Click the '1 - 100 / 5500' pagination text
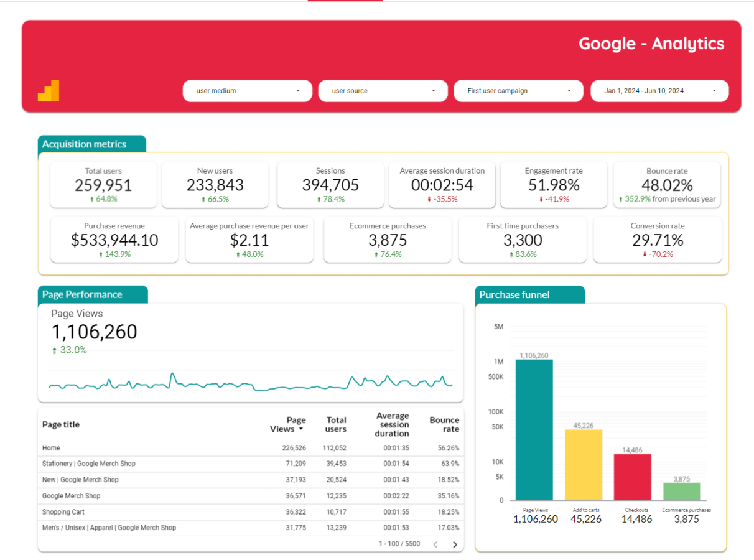Viewport: 754px width, 560px height. (399, 544)
